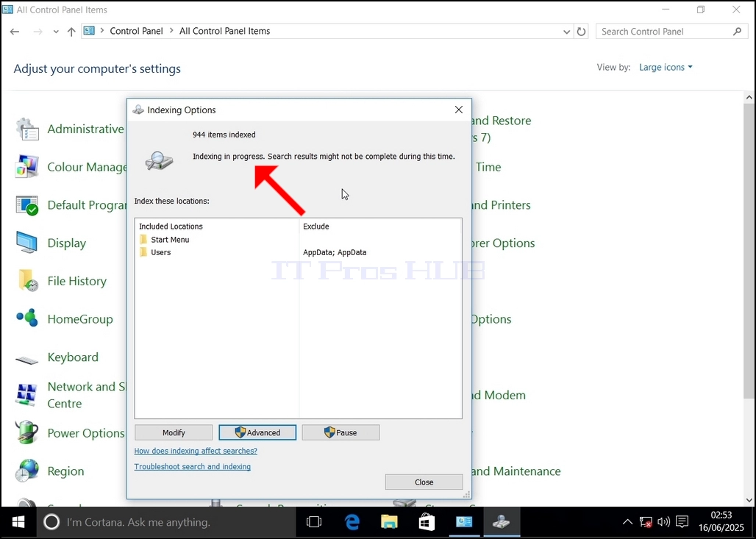Open File History icon
Viewport: 756px width, 539px height.
(x=27, y=281)
